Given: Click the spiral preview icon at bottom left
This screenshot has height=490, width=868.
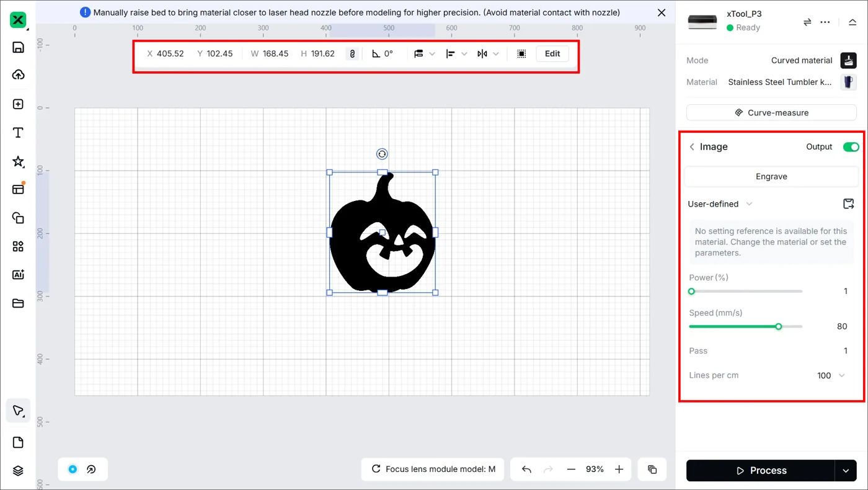Looking at the screenshot, I should pos(91,470).
